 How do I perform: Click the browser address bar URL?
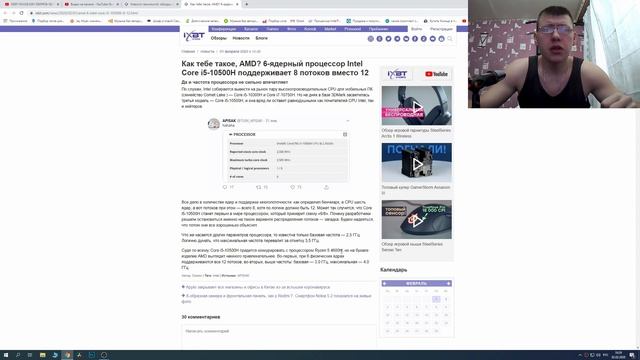[87, 13]
